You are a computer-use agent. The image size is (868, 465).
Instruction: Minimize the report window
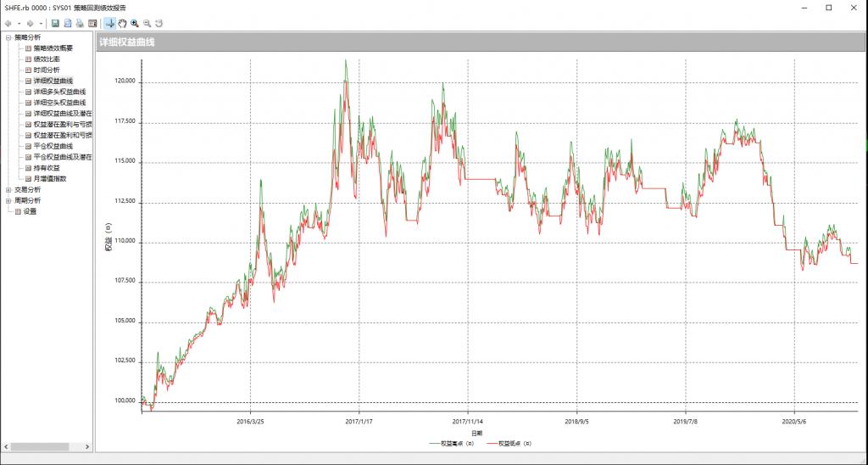coord(804,8)
